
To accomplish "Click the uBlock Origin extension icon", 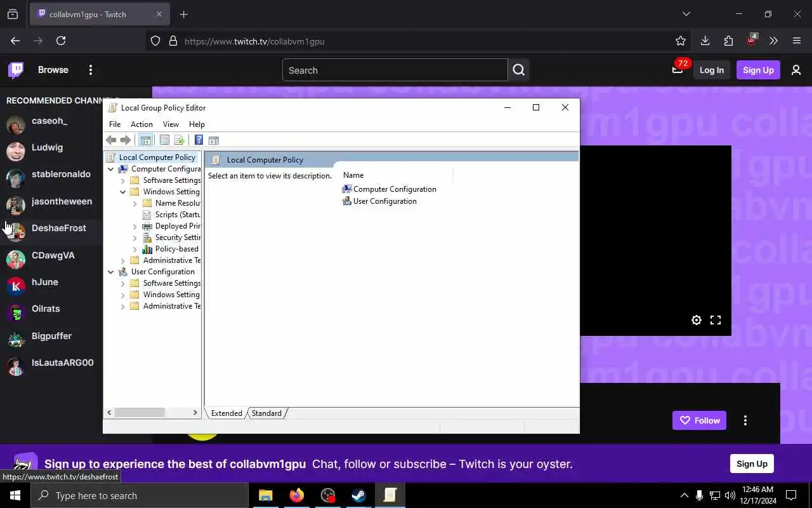I will pyautogui.click(x=752, y=41).
